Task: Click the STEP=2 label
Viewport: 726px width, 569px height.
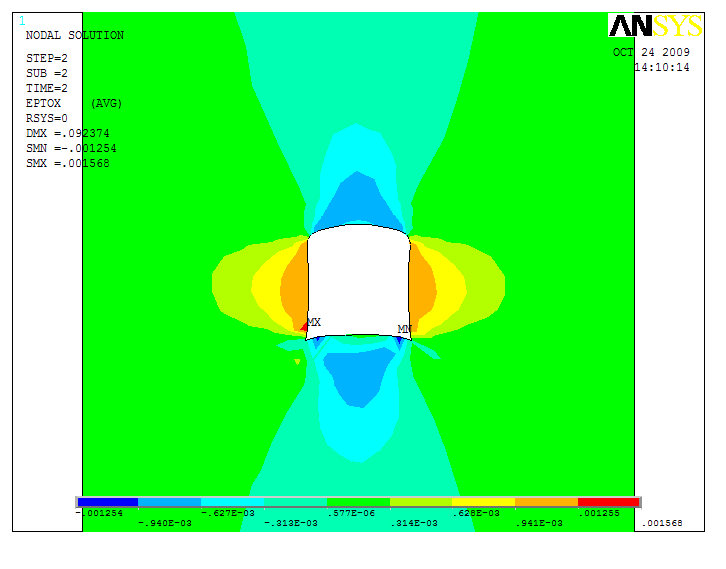Action: click(x=47, y=58)
